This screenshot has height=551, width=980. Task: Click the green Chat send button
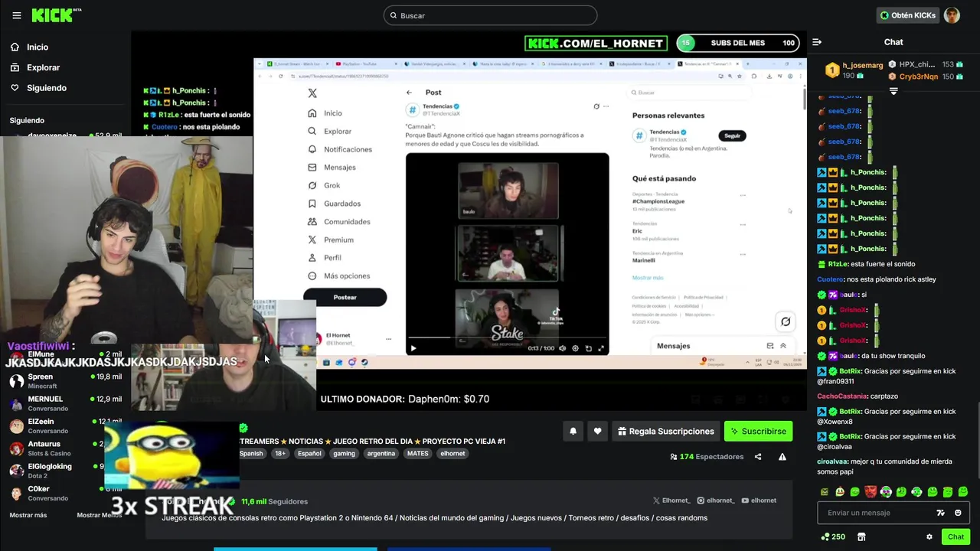955,537
